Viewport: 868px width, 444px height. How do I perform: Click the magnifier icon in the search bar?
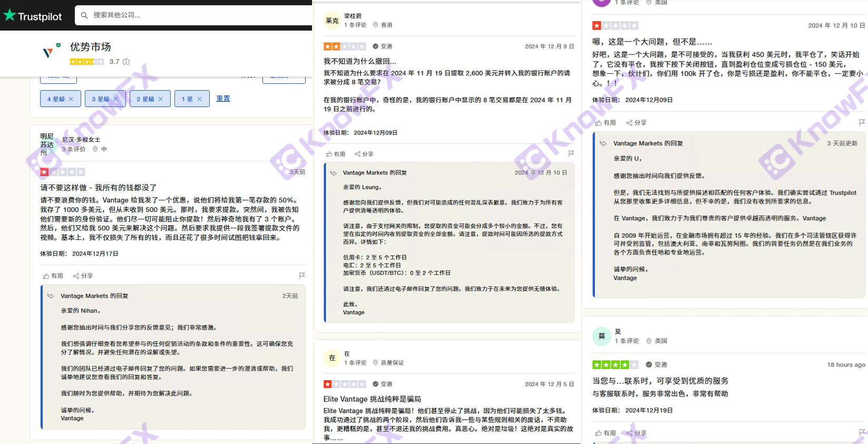pyautogui.click(x=84, y=15)
